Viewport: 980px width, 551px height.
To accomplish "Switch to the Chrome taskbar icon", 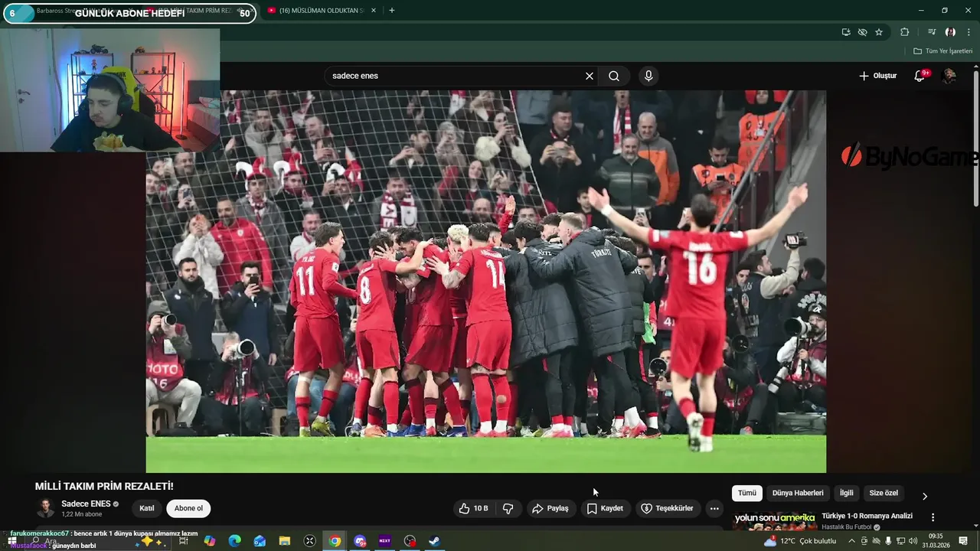I will click(335, 541).
